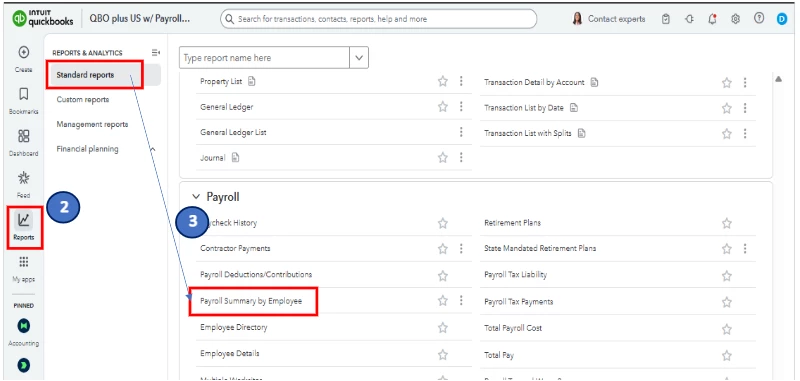Open the Total Pay report
The height and width of the screenshot is (381, 800).
pyautogui.click(x=499, y=355)
